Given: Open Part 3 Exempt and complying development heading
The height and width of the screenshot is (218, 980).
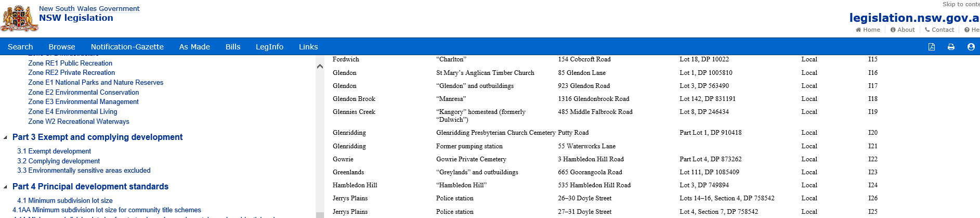Looking at the screenshot, I should [97, 137].
